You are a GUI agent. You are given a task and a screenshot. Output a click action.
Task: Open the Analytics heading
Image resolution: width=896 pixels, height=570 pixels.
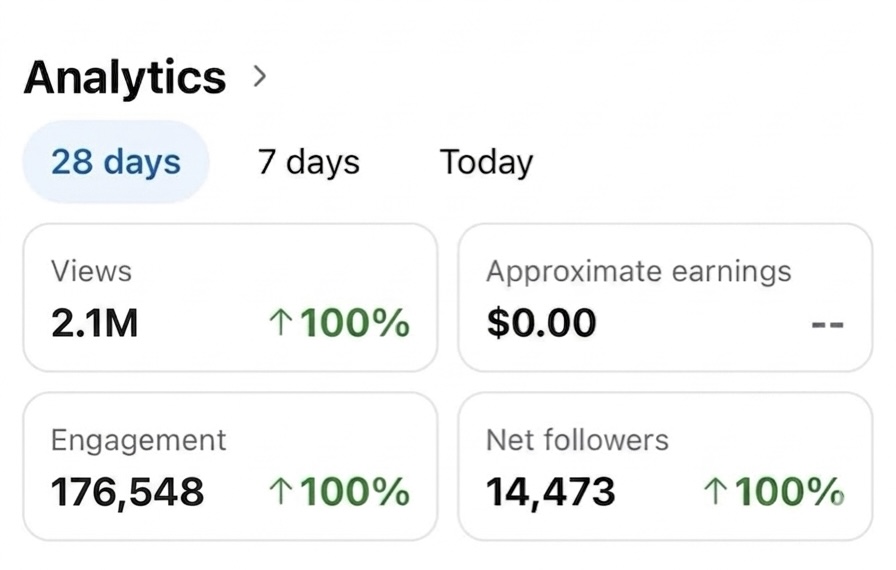125,77
